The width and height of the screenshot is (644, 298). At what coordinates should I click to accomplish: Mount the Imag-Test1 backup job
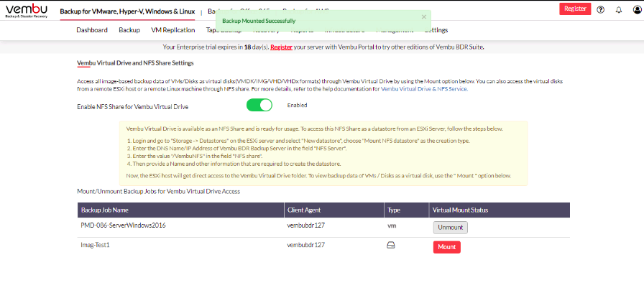coord(447,247)
